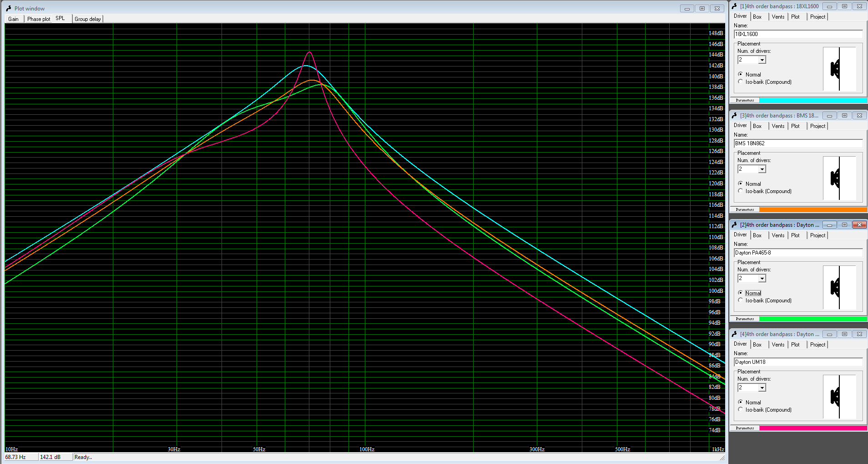Maximize the BMS 18N862 window
This screenshot has width=868, height=464.
[844, 116]
